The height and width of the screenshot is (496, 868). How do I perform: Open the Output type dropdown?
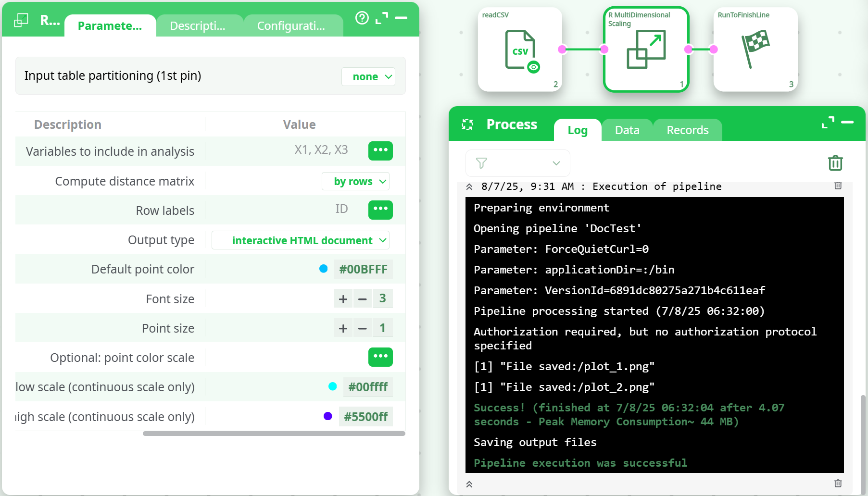tap(301, 240)
